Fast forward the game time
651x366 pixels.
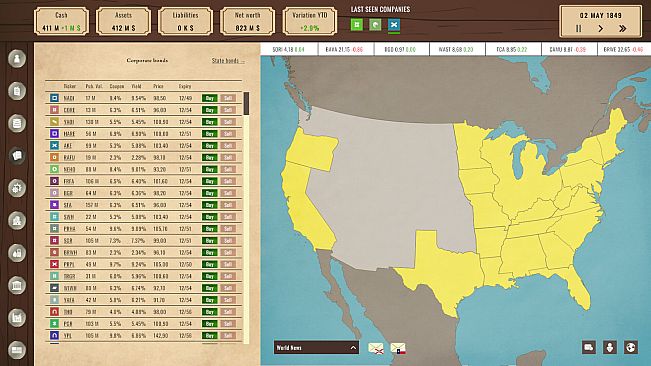tap(622, 29)
